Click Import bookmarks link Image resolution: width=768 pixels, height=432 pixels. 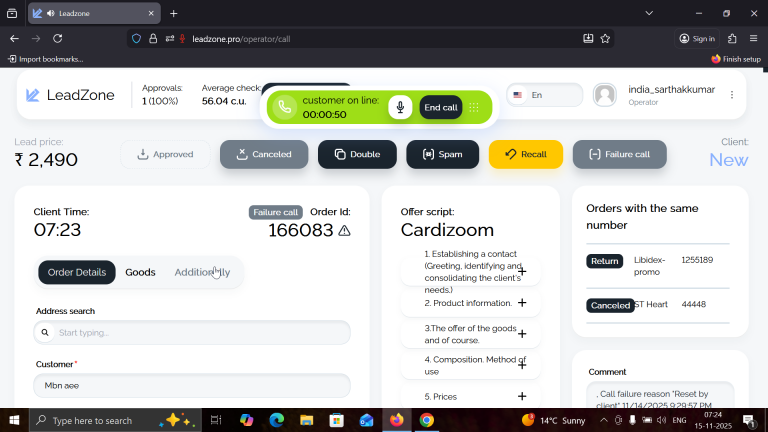[x=46, y=59]
